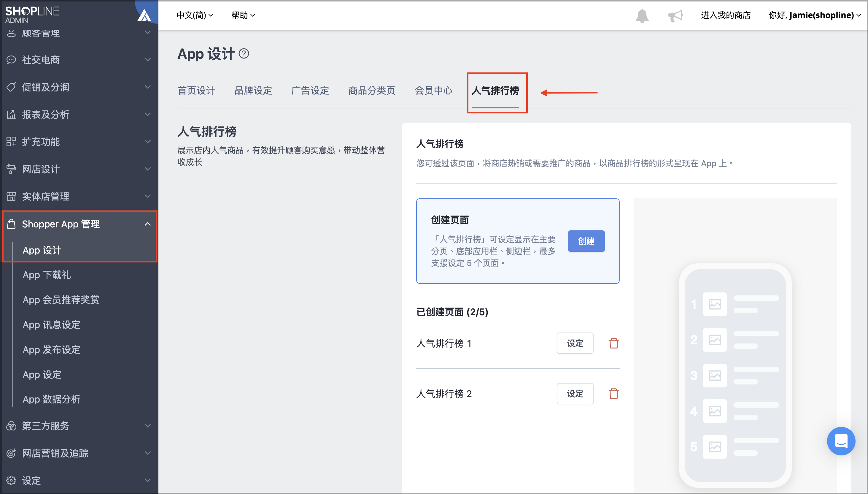Expand the 社交电商 menu chevron

147,60
